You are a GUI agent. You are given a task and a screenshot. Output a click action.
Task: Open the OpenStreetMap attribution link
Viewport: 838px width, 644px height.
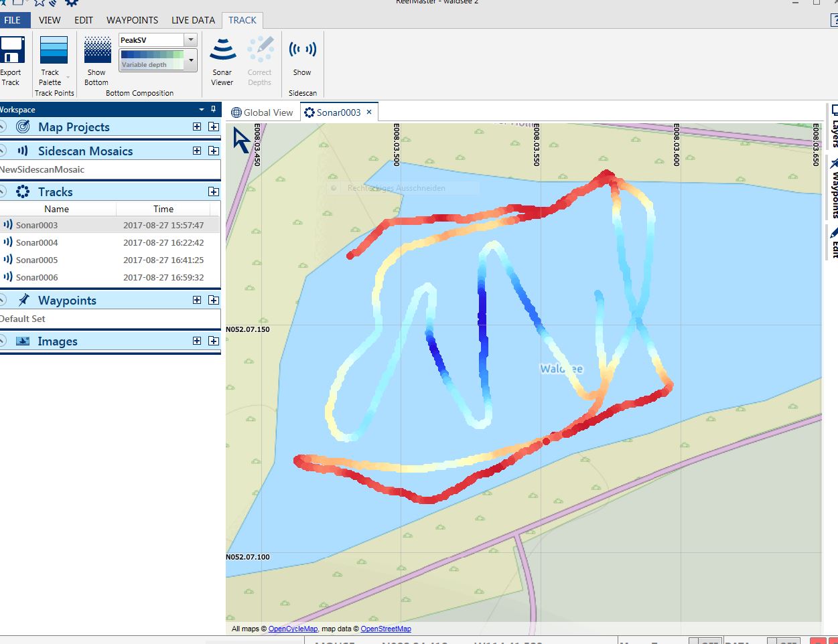pos(386,629)
